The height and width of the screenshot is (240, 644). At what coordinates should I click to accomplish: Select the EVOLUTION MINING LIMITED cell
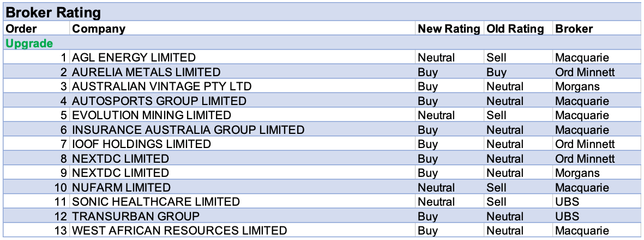152,115
